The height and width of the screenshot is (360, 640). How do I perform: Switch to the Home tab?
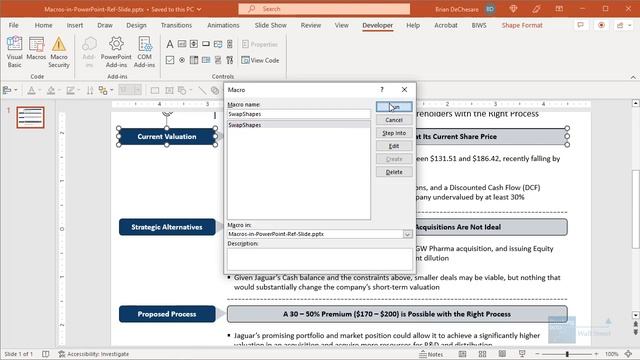click(x=43, y=25)
